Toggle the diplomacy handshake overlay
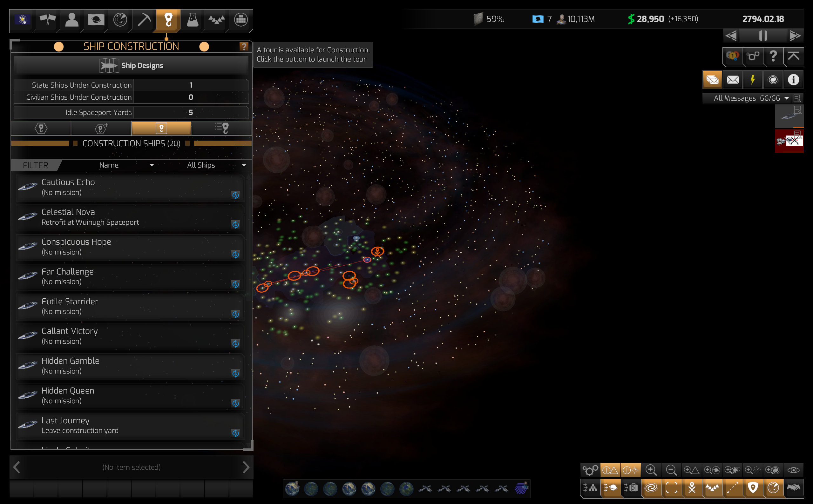The width and height of the screenshot is (813, 504). 793,488
